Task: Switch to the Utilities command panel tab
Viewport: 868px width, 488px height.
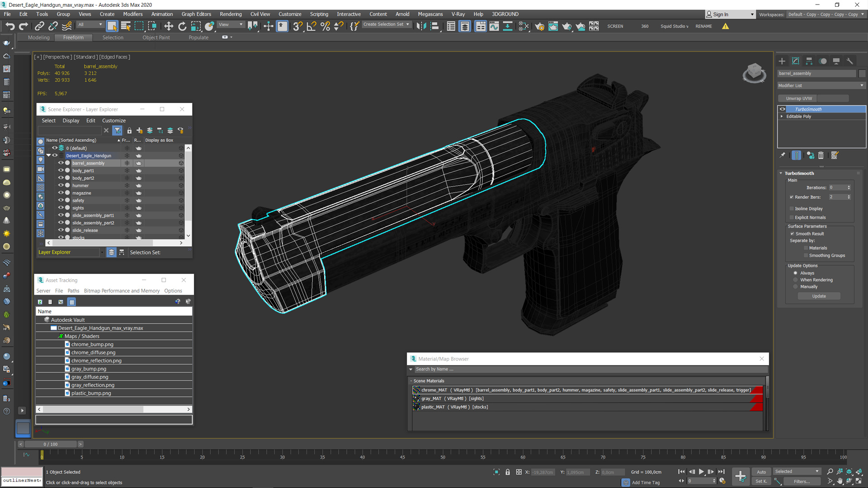Action: (x=850, y=61)
